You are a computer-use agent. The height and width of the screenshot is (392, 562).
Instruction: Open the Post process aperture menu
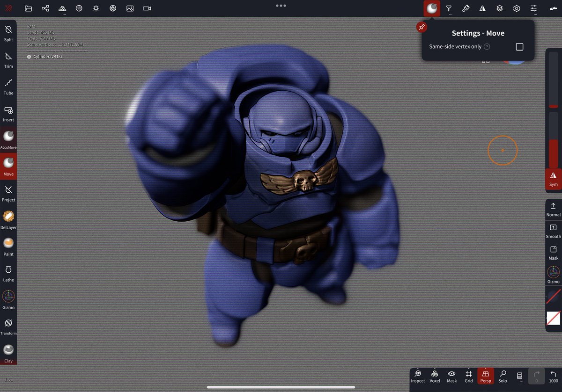[113, 8]
